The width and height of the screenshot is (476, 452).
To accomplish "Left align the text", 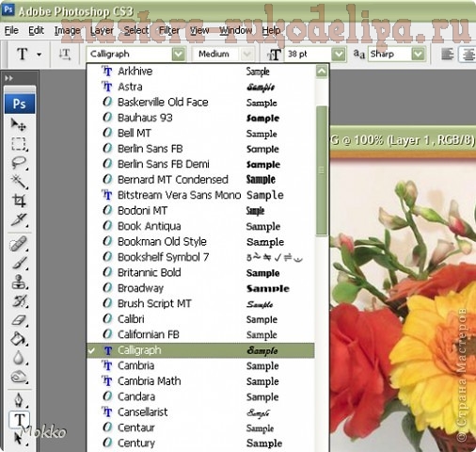I will click(448, 54).
